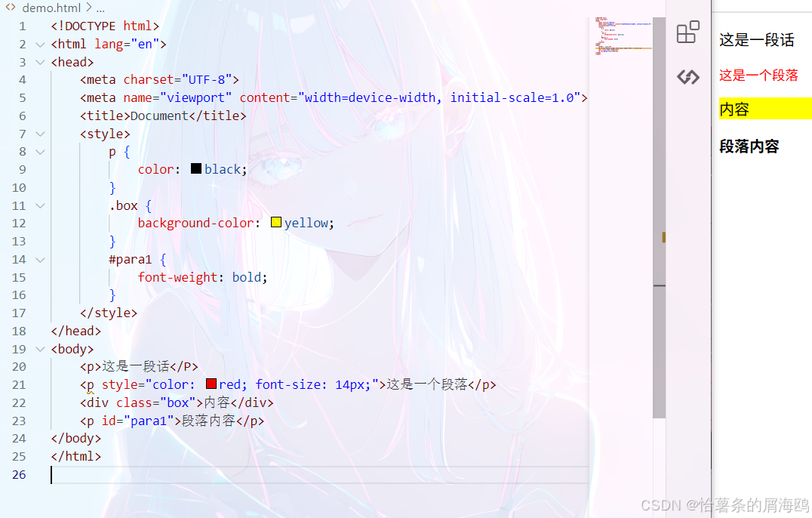Click the minimap code overview

point(623,35)
